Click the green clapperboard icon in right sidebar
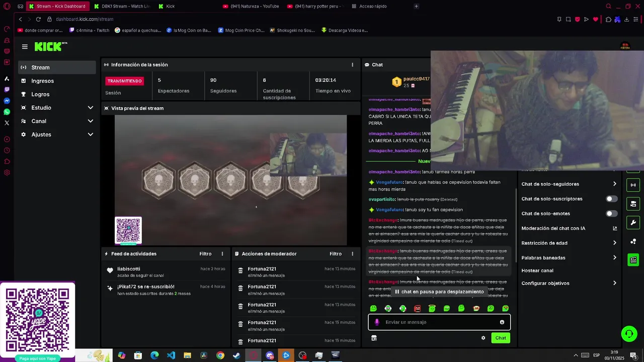 633,260
